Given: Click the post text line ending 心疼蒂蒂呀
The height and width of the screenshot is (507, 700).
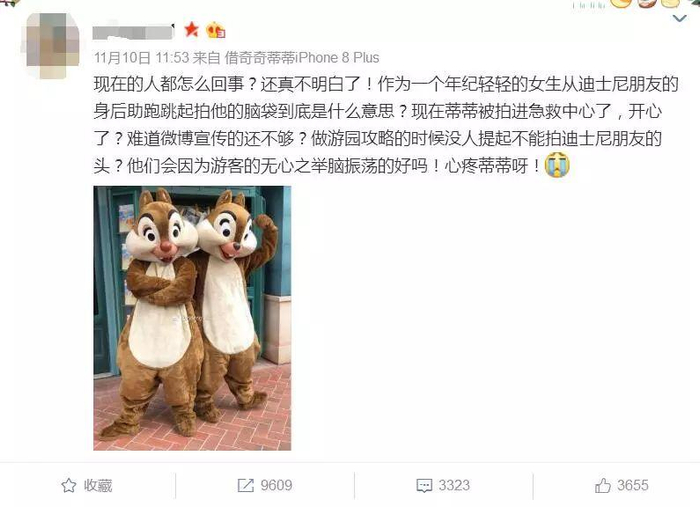Looking at the screenshot, I should [317, 166].
